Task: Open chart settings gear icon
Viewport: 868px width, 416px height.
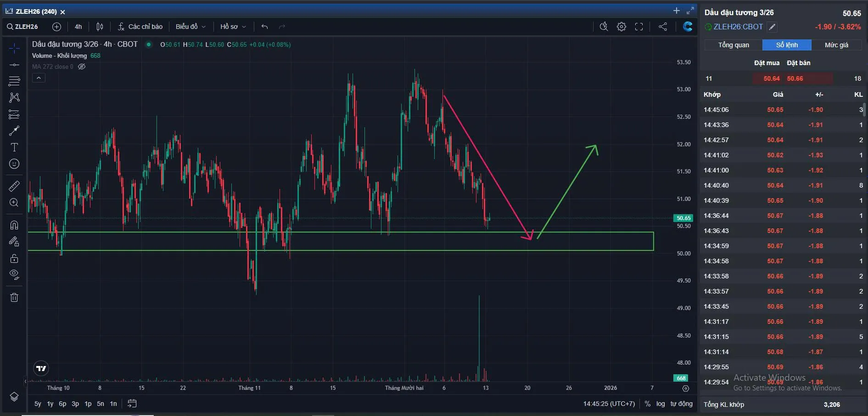Action: tap(621, 27)
